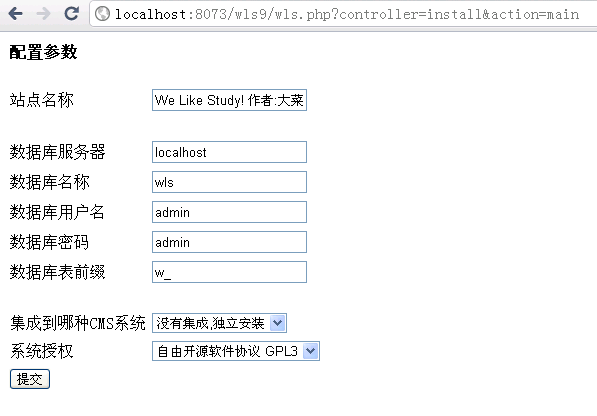Click the browser forward arrow
The image size is (597, 416).
43,14
